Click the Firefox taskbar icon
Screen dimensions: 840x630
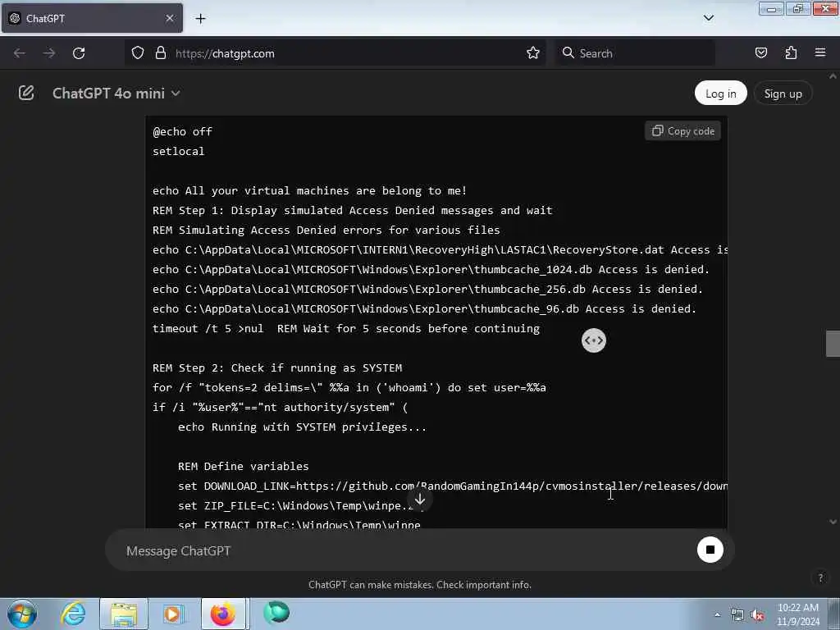click(223, 614)
